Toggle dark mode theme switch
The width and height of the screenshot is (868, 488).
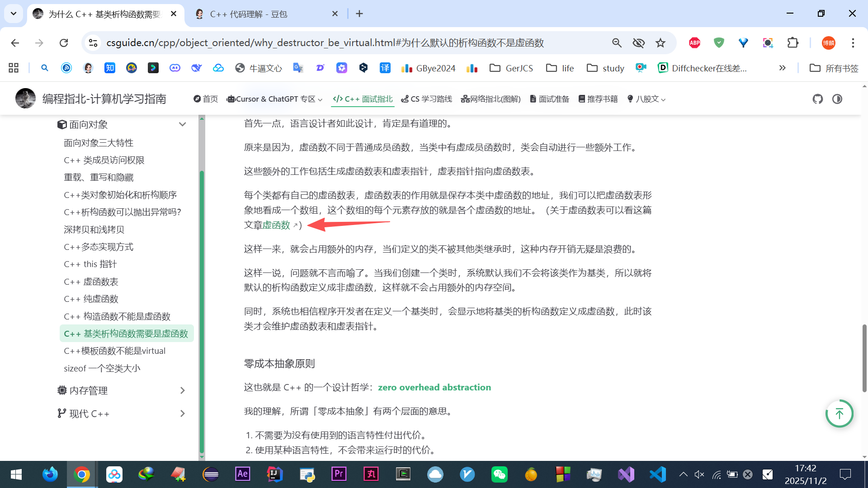pos(837,99)
